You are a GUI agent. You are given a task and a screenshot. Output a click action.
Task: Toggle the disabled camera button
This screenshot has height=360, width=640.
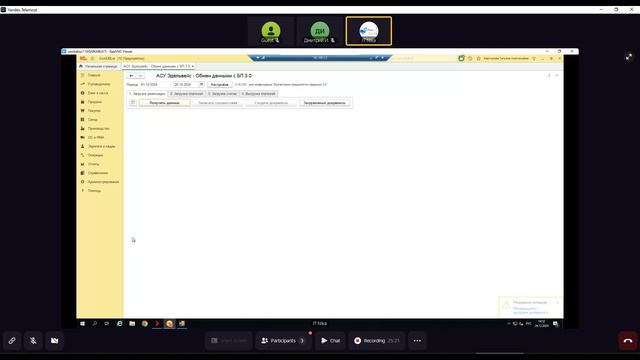point(54,340)
